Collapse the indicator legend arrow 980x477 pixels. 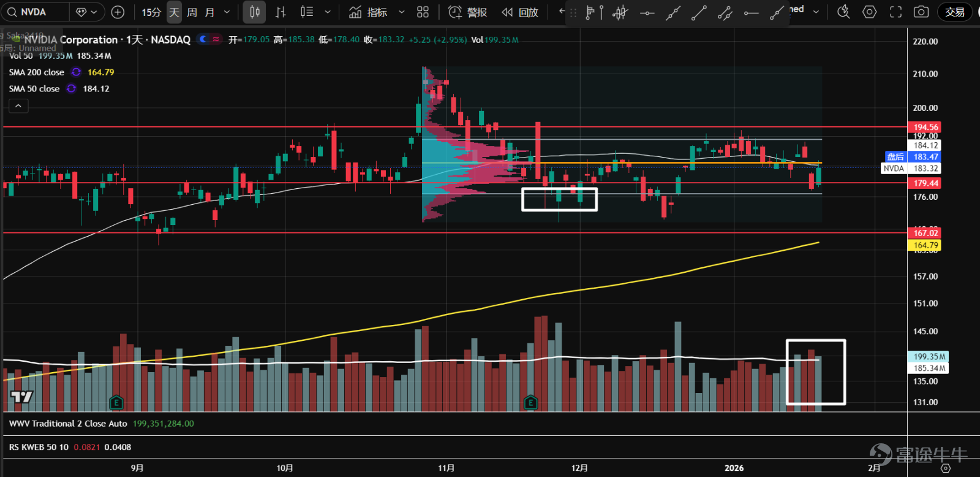click(x=18, y=106)
